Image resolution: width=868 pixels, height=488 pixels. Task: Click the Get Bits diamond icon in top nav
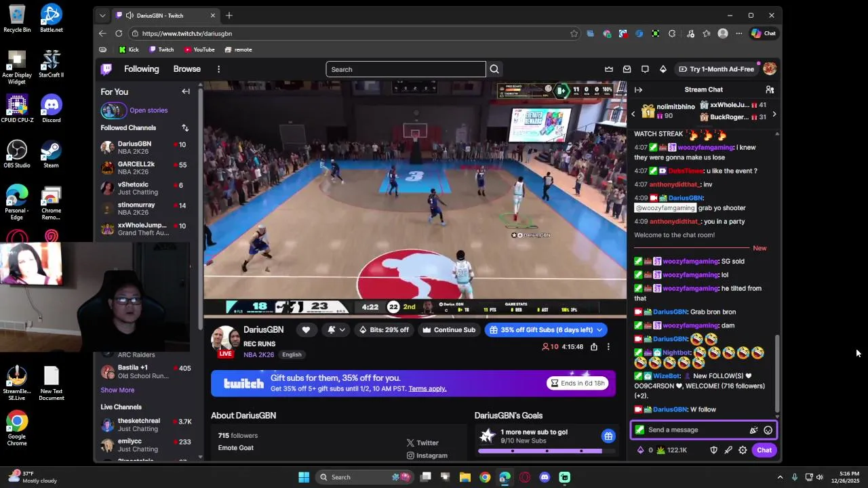663,69
